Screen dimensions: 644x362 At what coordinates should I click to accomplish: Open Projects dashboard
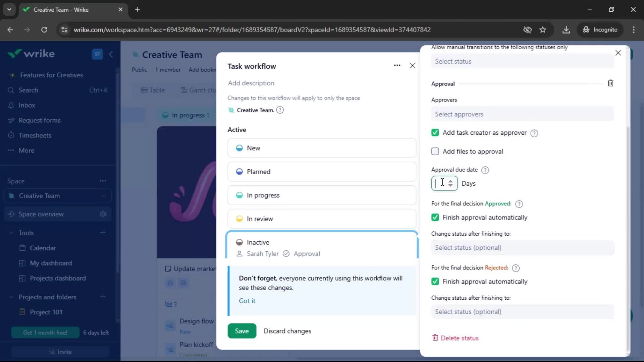click(x=58, y=278)
